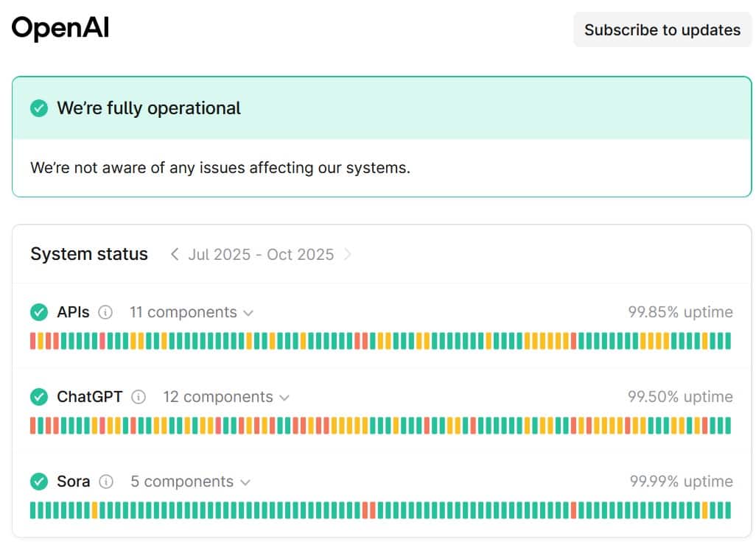Image resolution: width=756 pixels, height=553 pixels.
Task: Click the fully operational checkmark icon
Action: point(39,108)
